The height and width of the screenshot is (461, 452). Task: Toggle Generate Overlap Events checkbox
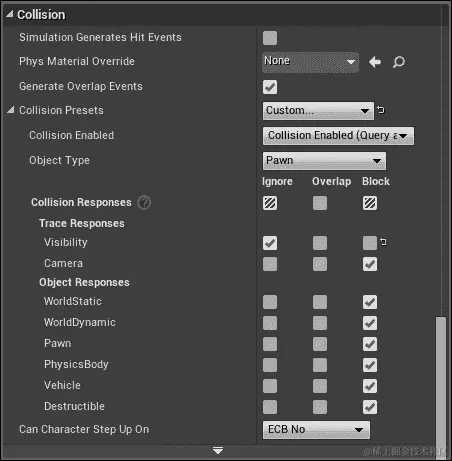pyautogui.click(x=270, y=87)
